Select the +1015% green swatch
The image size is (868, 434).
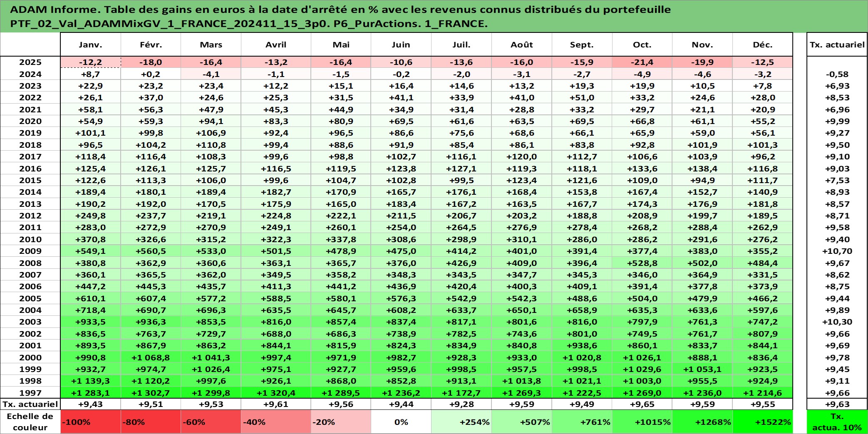[x=642, y=422]
